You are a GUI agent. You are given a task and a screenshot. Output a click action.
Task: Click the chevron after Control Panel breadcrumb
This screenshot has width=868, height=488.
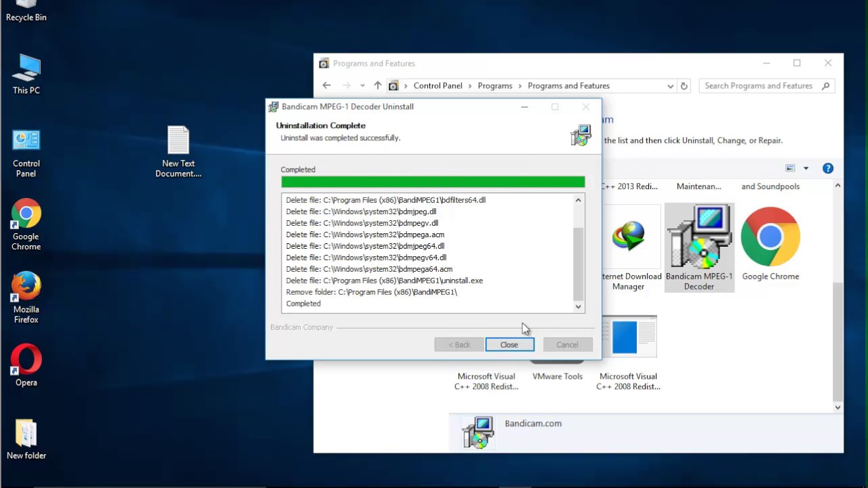(x=471, y=86)
